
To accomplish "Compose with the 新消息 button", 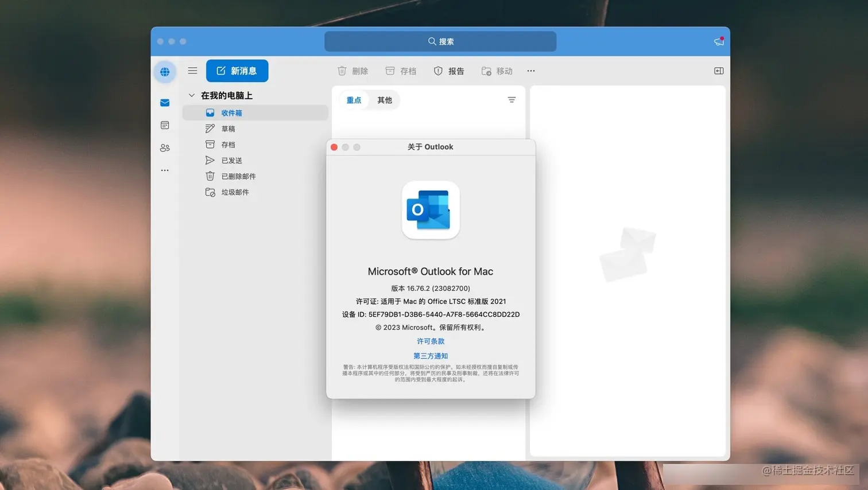I will (237, 71).
